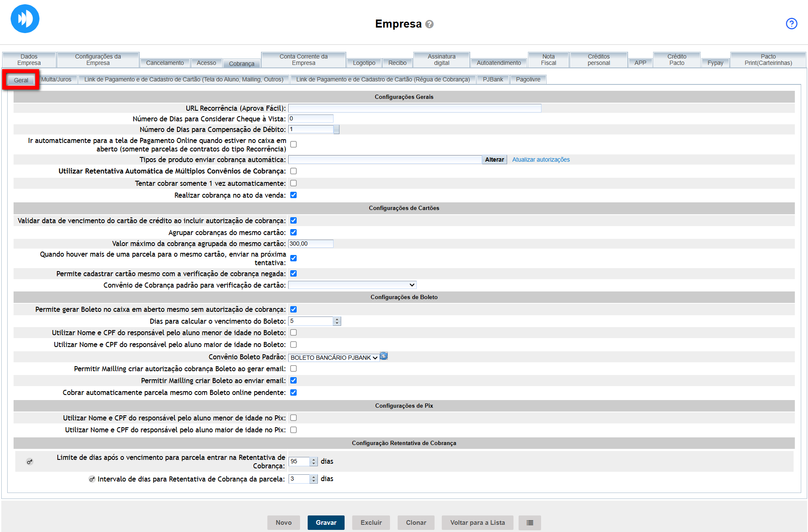Toggle Ir automaticamente para tela de Pagamento Online checkbox
808x532 pixels.
[x=293, y=144]
